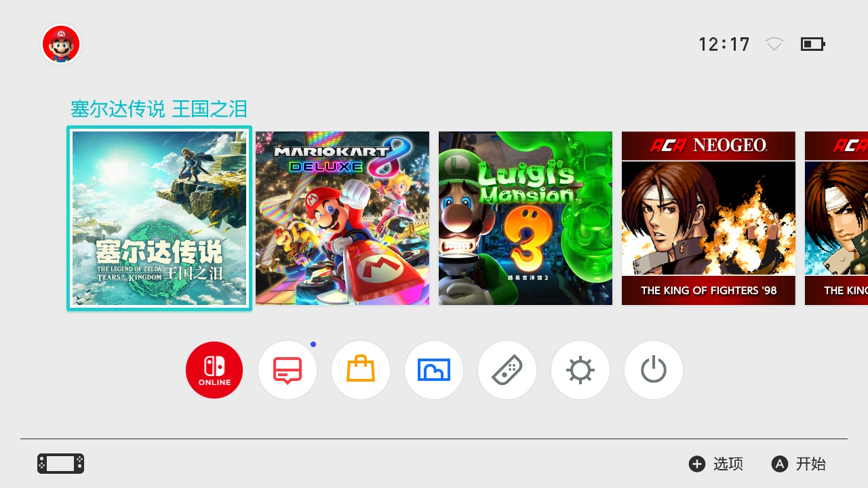Viewport: 868px width, 488px height.
Task: Select The King of Fighters '98 tile
Action: pyautogui.click(x=709, y=218)
